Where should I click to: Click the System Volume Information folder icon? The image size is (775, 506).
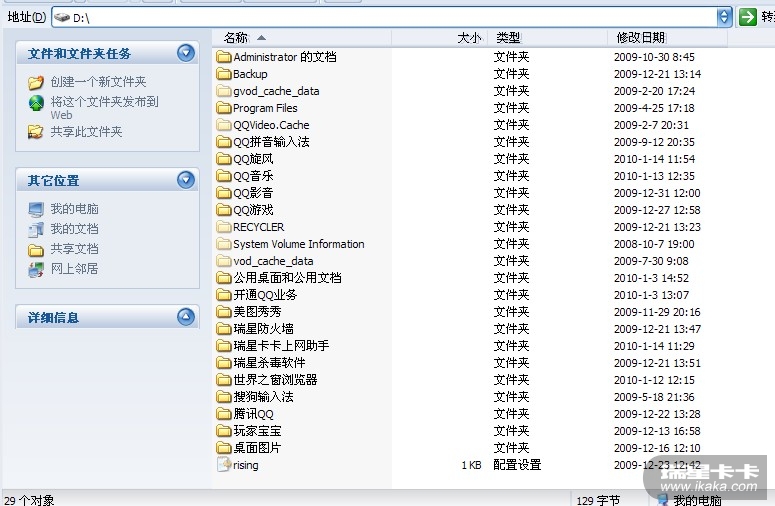click(x=224, y=244)
